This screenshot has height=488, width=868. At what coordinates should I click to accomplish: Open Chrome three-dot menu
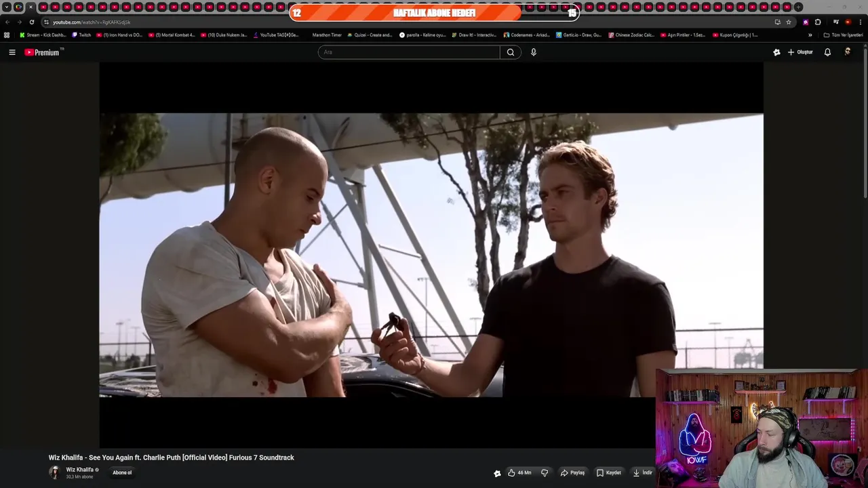(861, 22)
